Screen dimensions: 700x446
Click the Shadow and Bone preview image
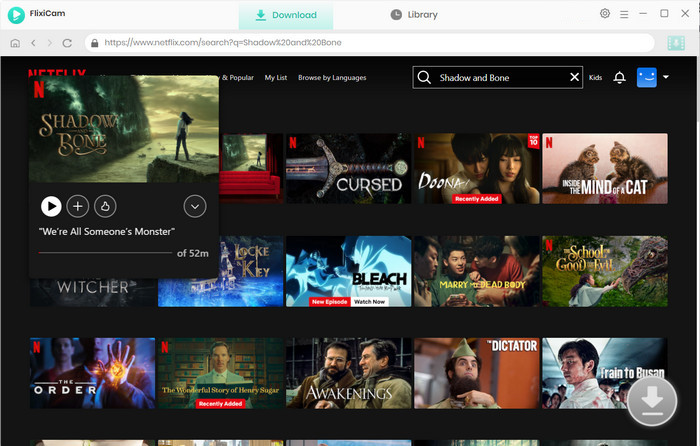tap(124, 129)
